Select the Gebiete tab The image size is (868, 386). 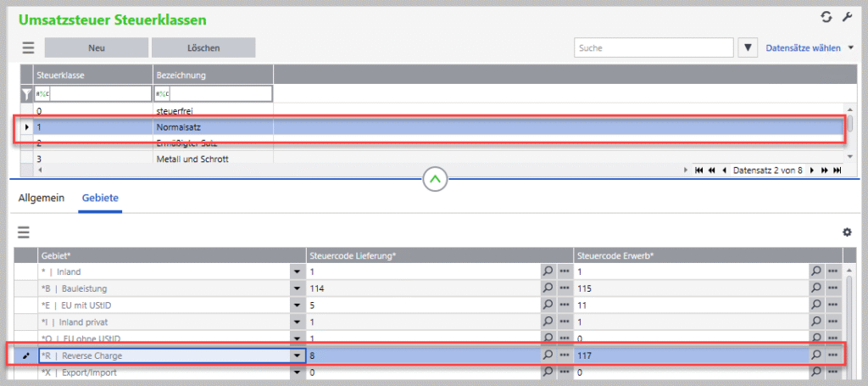[x=100, y=198]
